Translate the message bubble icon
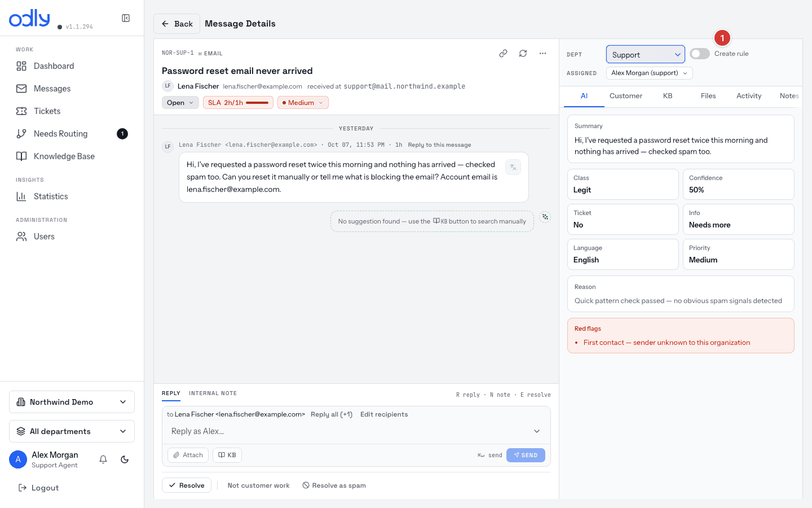Screen dimensions: 812x508 513,167
